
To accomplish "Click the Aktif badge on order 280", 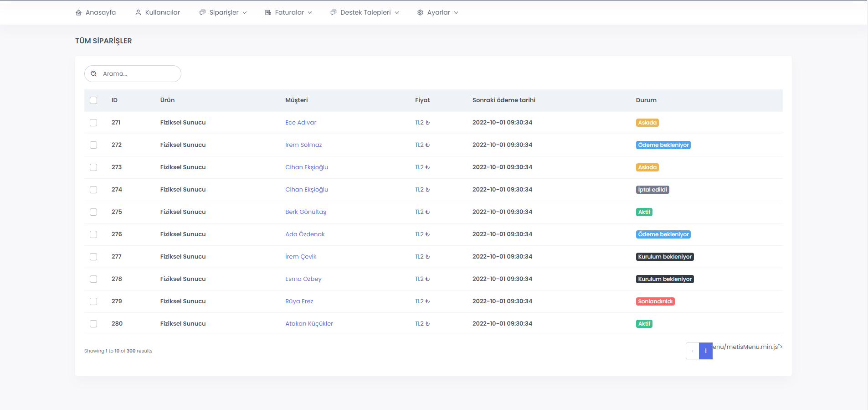I will tap(644, 324).
